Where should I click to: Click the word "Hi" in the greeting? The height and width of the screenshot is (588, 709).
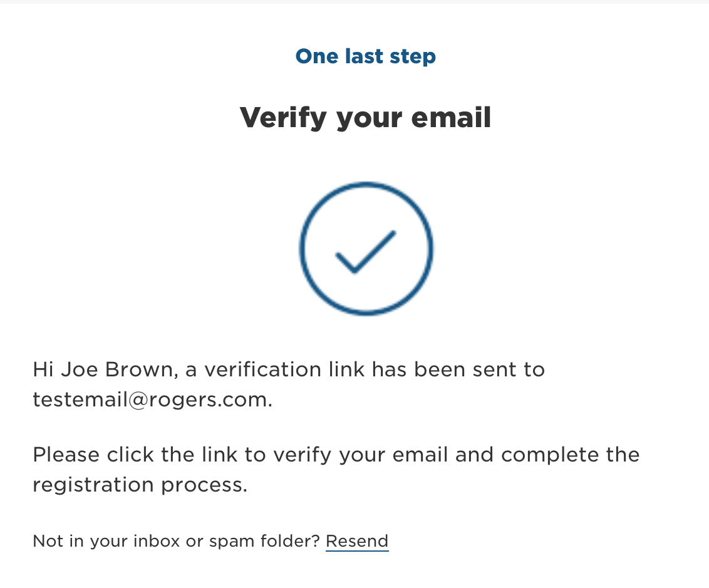tap(43, 370)
